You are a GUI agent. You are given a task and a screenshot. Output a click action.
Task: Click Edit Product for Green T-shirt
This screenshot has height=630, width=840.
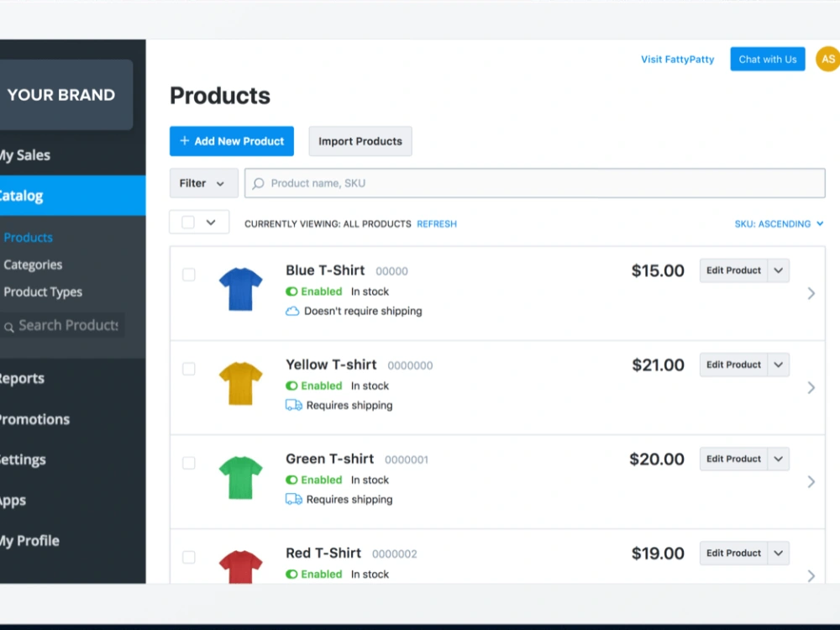[733, 459]
